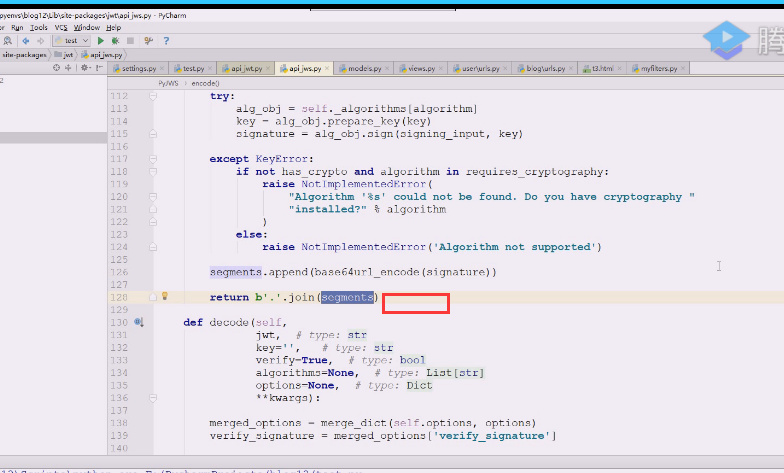The width and height of the screenshot is (784, 473).
Task: Click the highlighted word segments on line 128
Action: [x=347, y=297]
